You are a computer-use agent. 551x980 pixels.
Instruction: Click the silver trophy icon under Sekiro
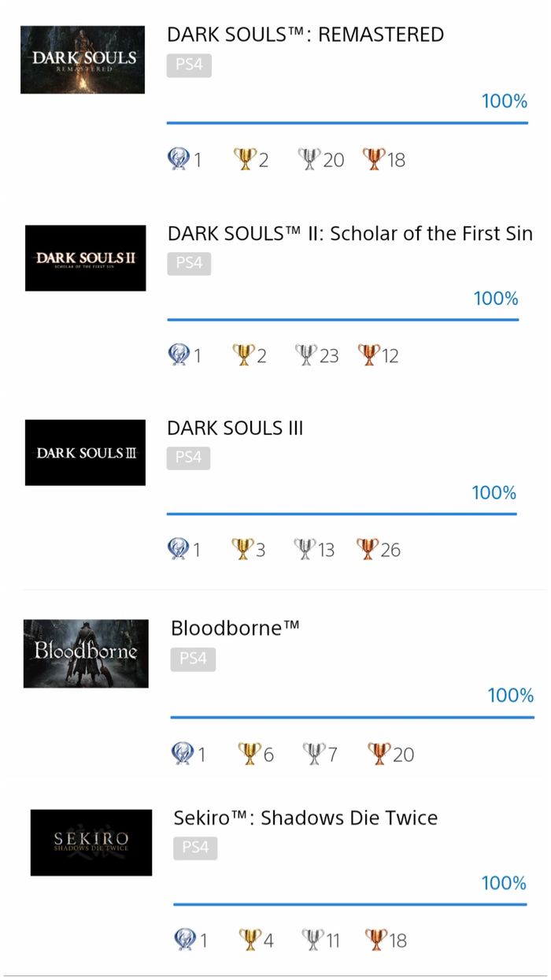312,939
